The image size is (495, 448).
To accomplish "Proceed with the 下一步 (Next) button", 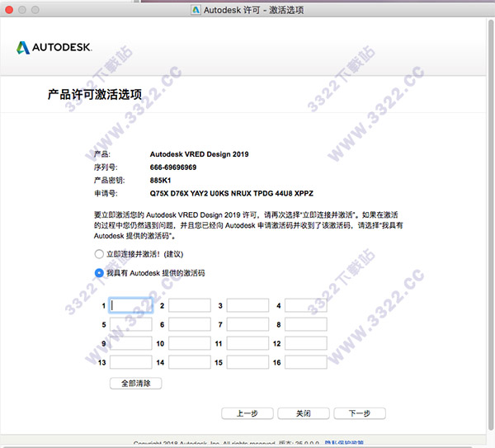I will [360, 413].
